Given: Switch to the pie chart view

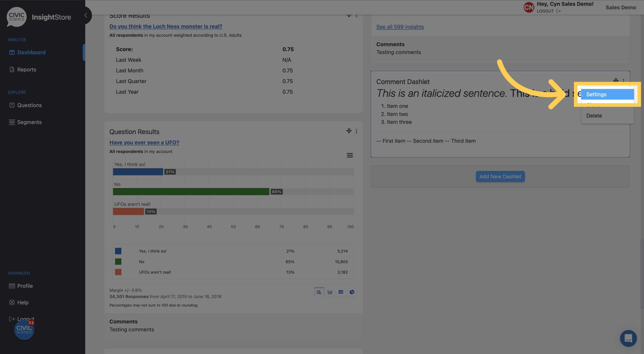Looking at the screenshot, I should (x=352, y=292).
